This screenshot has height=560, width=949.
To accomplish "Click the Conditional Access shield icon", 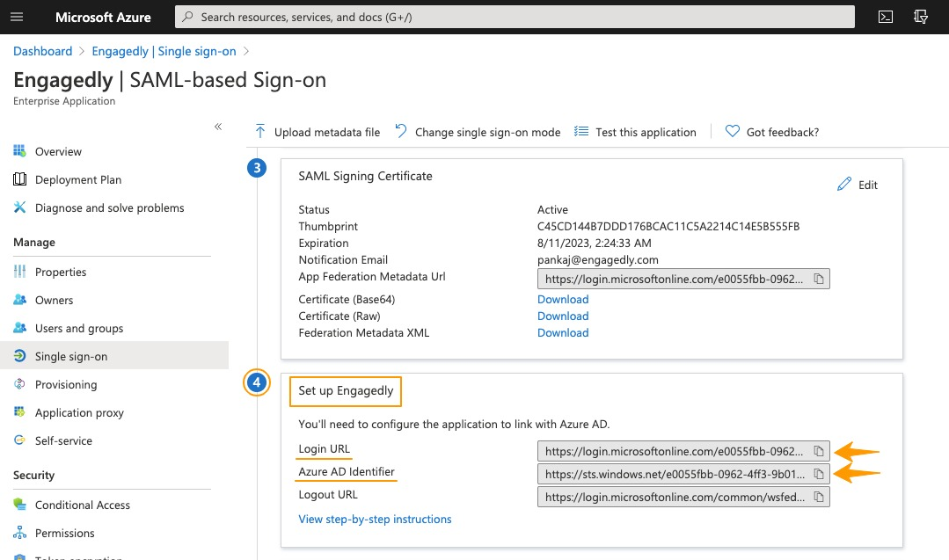I will coord(20,505).
